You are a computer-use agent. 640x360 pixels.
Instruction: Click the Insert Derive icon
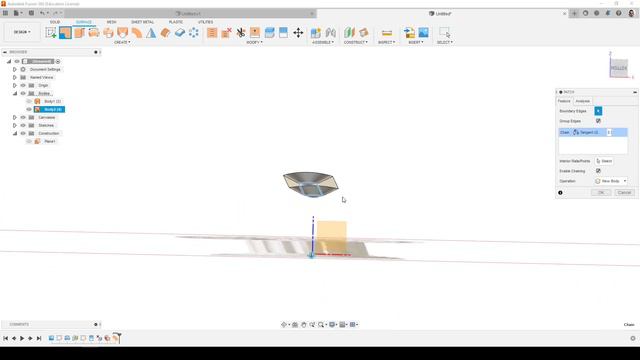pyautogui.click(x=409, y=33)
